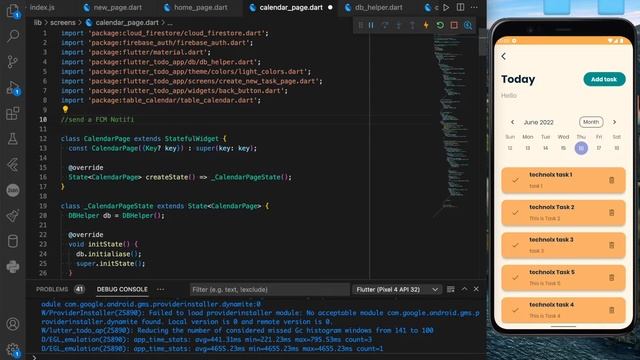Expand the calendar_page.dart breadcrumb segment
640x360 pixels.
click(x=127, y=22)
